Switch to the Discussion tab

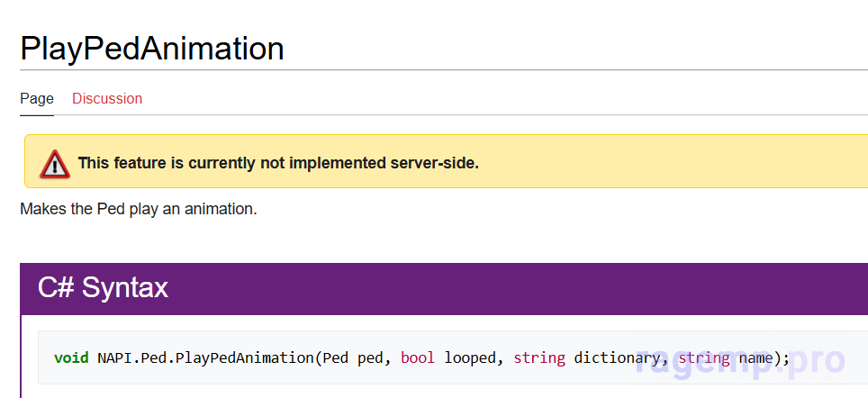tap(107, 99)
